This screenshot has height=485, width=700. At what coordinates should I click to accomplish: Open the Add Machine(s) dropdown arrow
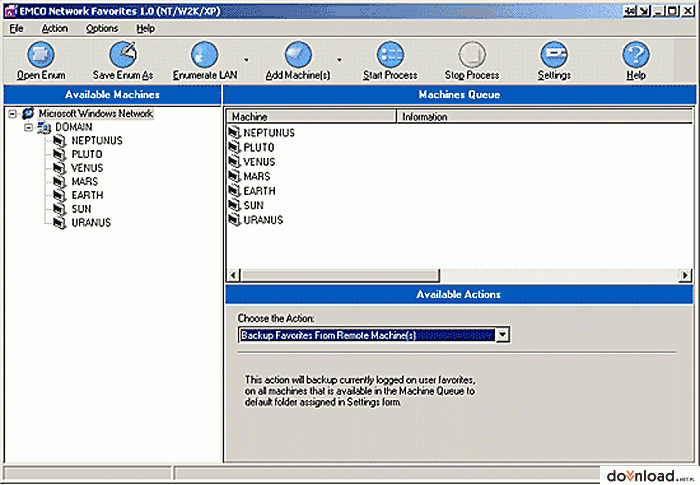339,60
